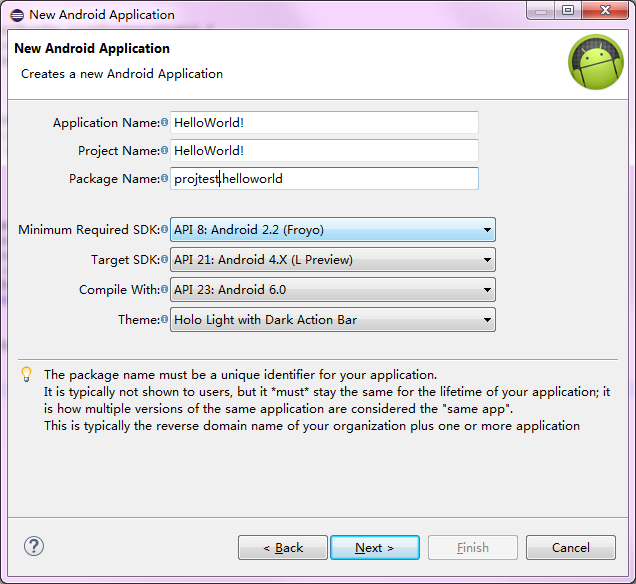636x584 pixels.
Task: Click info icon next to Theme
Action: click(x=164, y=319)
